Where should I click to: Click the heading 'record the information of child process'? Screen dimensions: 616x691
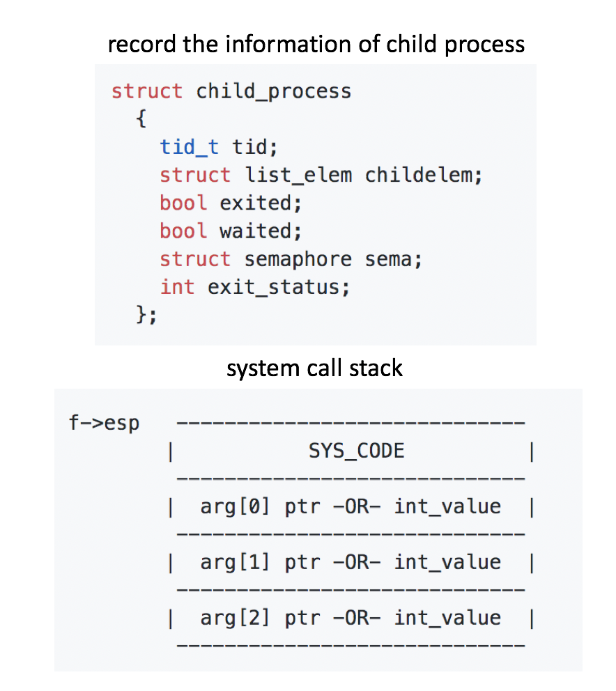[316, 45]
